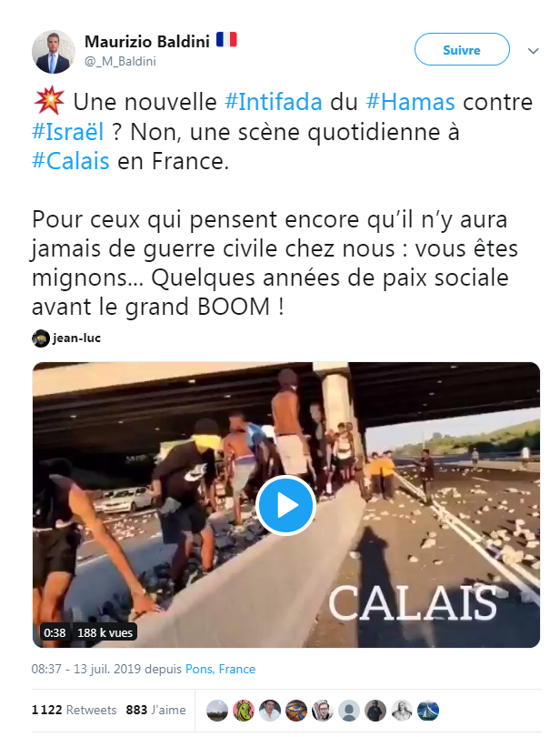Click the Suivre follow button
The width and height of the screenshot is (560, 737).
tap(462, 49)
